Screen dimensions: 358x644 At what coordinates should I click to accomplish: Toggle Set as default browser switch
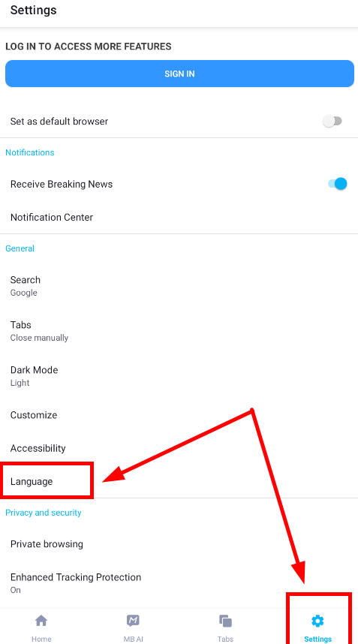(332, 121)
